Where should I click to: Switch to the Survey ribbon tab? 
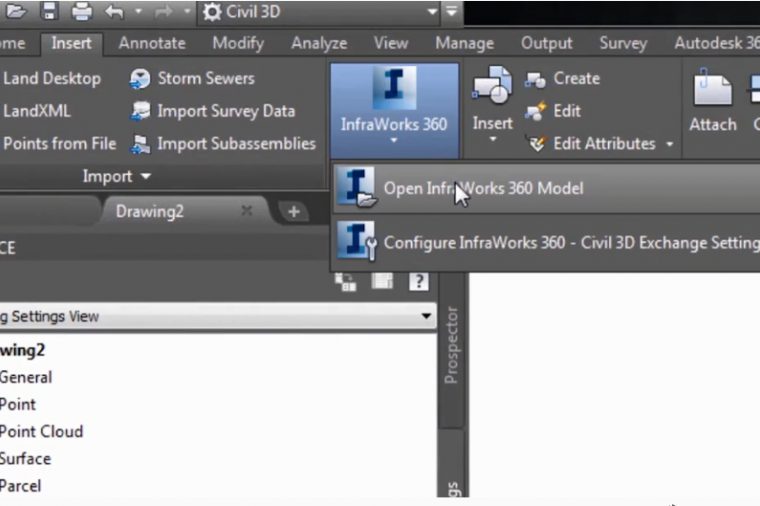pyautogui.click(x=623, y=43)
